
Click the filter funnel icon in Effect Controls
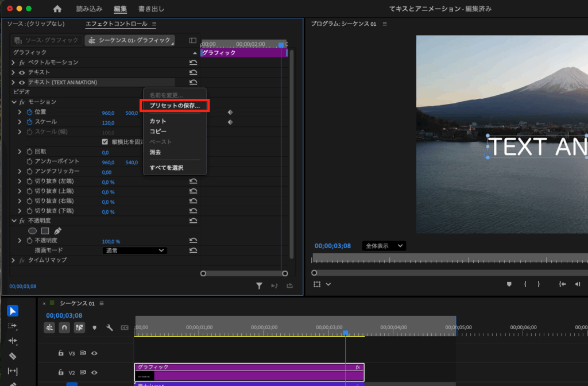[x=259, y=285]
